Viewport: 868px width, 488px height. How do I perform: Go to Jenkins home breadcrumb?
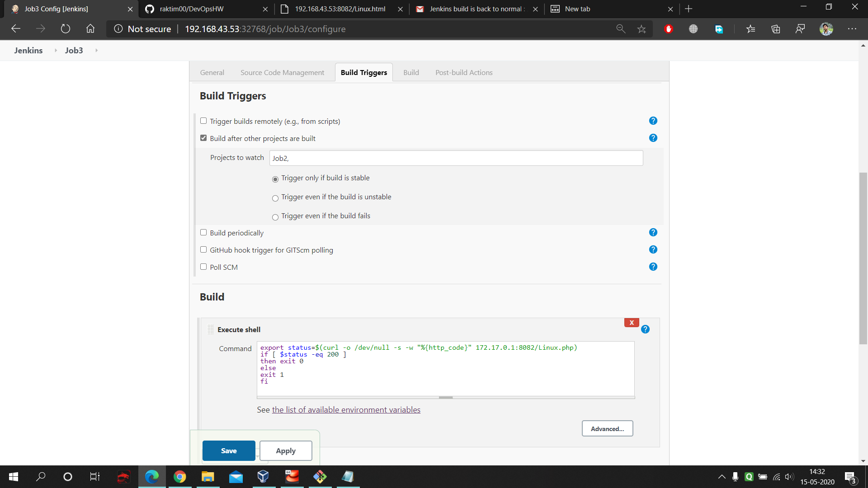(28, 50)
